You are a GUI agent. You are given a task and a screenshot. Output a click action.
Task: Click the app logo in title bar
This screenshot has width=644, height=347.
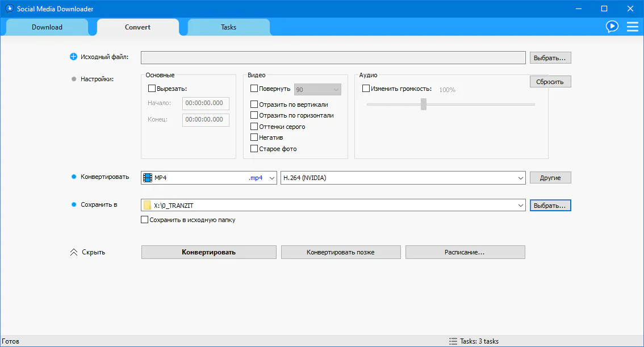(x=9, y=9)
